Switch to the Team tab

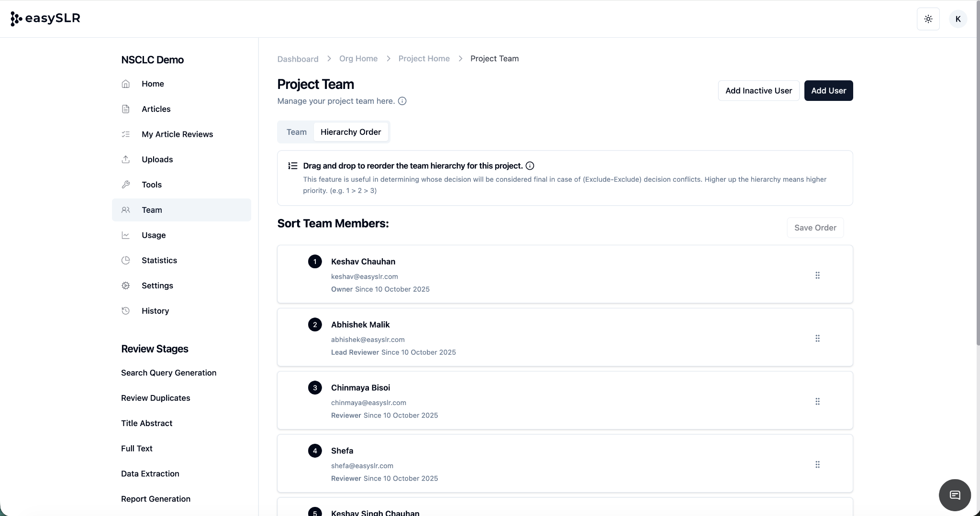(296, 132)
